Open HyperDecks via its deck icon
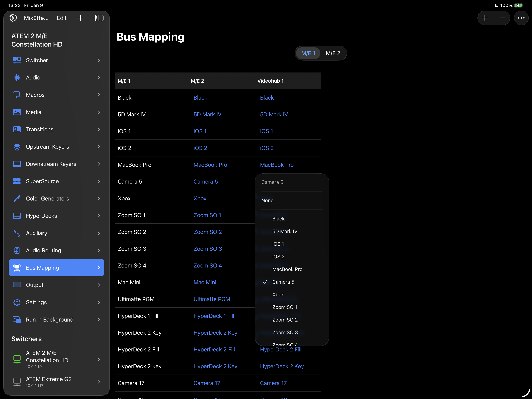This screenshot has height=399, width=532. pyautogui.click(x=17, y=216)
